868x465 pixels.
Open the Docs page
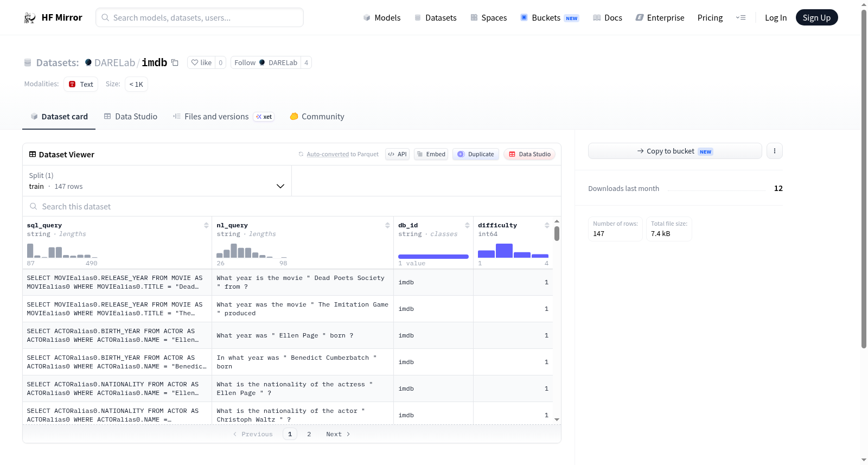tap(608, 18)
